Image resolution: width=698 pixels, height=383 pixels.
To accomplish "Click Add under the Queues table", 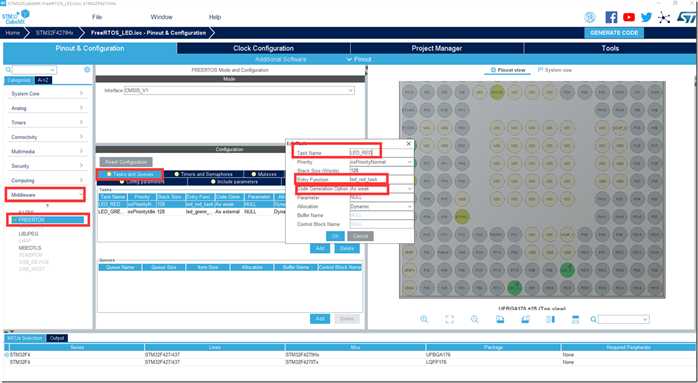I will click(320, 319).
